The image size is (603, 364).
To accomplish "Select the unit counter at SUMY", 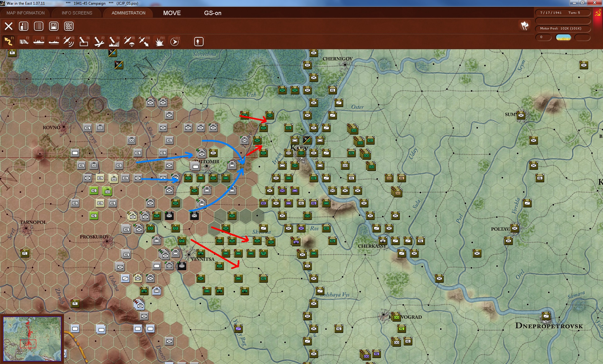I will (521, 115).
